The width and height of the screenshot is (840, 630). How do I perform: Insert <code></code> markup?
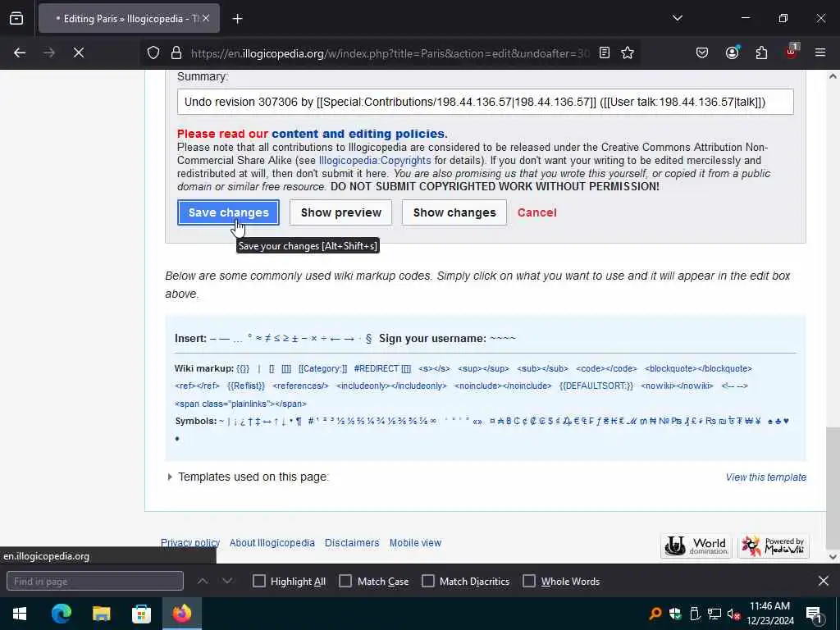click(x=606, y=368)
